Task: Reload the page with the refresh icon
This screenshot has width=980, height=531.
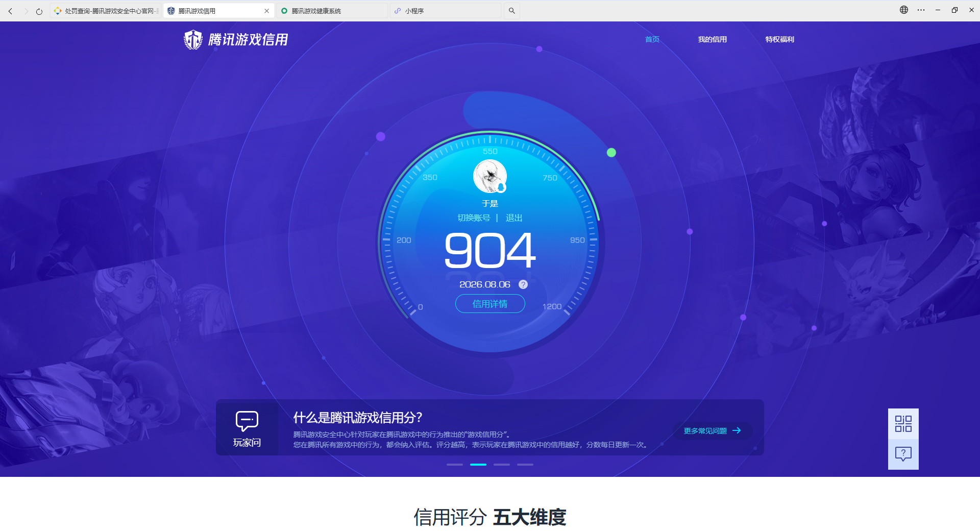Action: 39,11
